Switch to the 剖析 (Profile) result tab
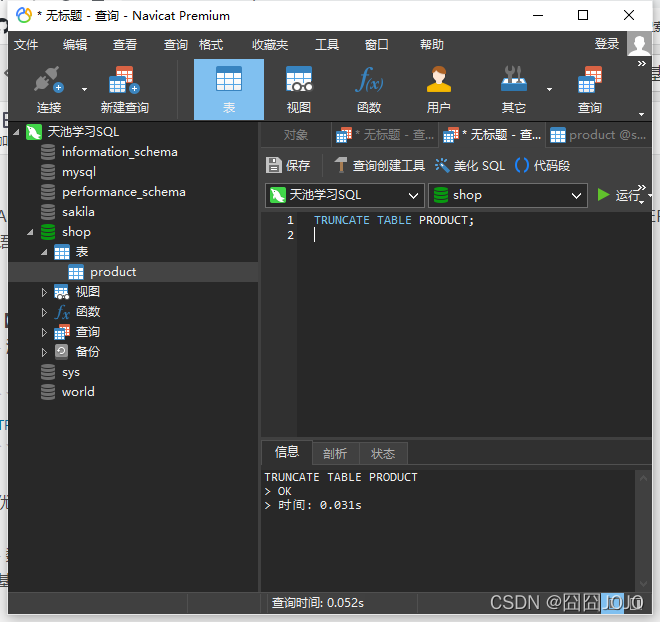This screenshot has width=660, height=622. (x=335, y=454)
